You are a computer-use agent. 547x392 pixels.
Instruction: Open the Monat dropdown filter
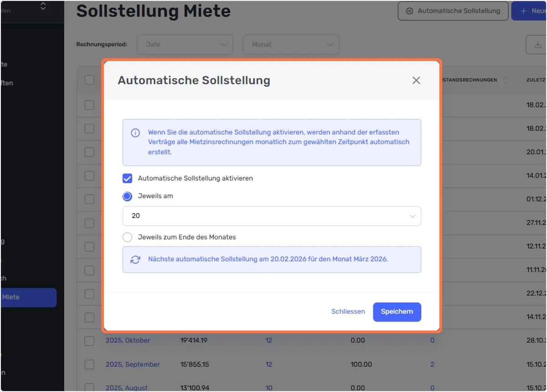pyautogui.click(x=291, y=45)
